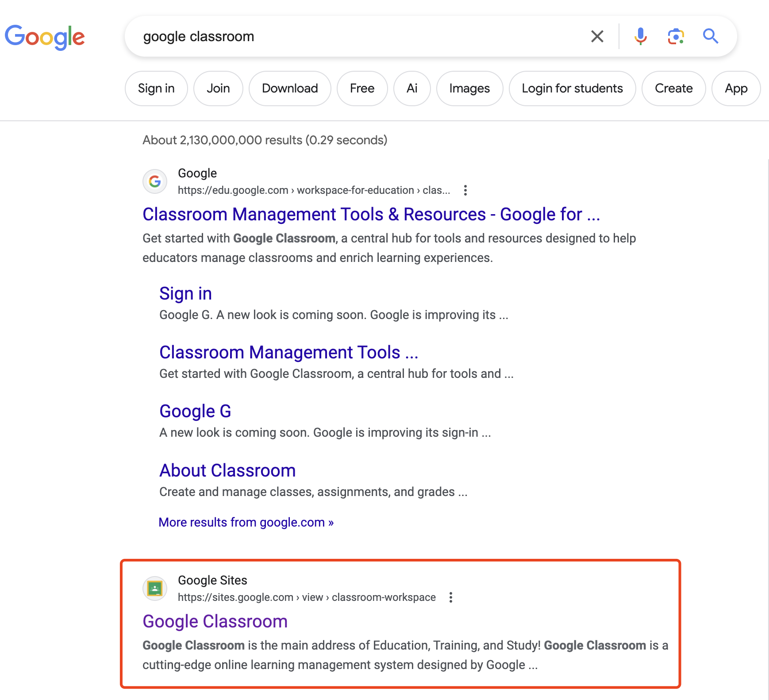Click the Google G favicon of first result

155,181
